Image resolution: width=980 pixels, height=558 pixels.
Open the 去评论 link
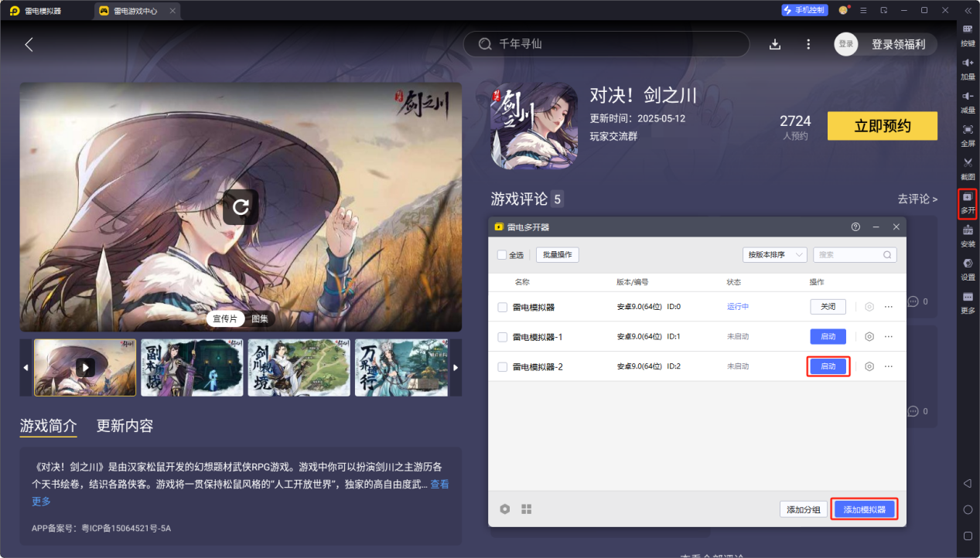(917, 199)
